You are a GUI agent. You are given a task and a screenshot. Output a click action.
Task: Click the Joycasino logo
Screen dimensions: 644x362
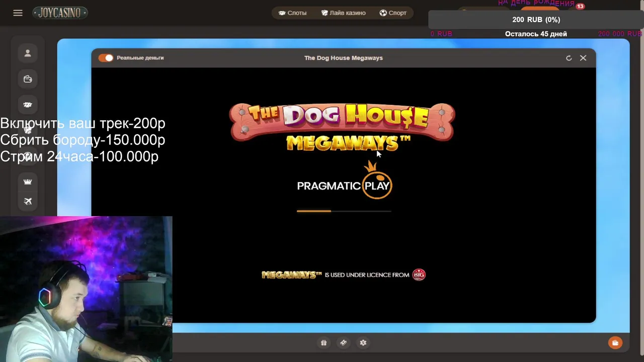(60, 13)
